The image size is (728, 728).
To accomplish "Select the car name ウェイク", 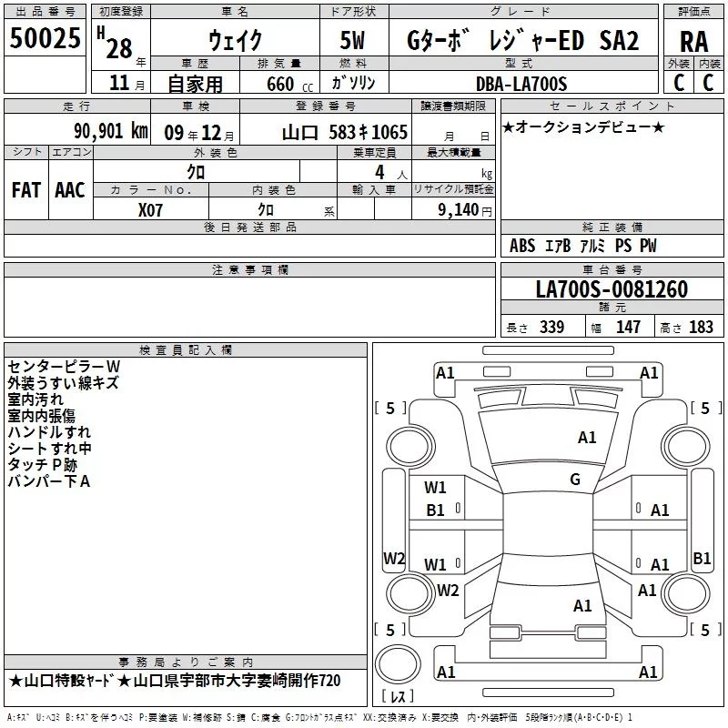I will coord(235,40).
